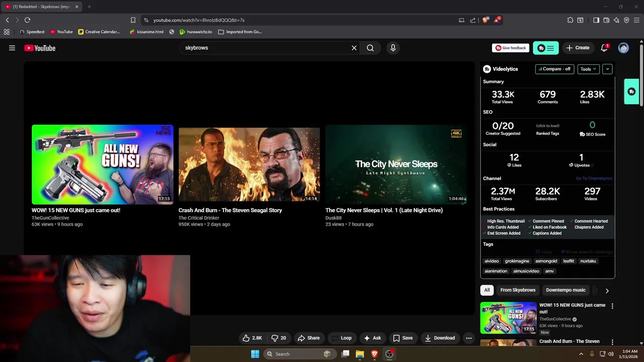644x362 pixels.
Task: Select the All filter chip
Action: point(487,290)
